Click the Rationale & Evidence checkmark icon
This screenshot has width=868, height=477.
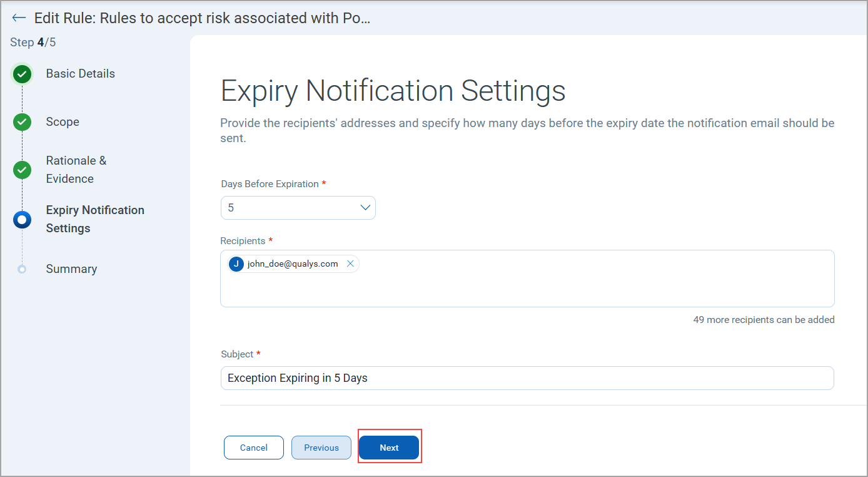[23, 170]
